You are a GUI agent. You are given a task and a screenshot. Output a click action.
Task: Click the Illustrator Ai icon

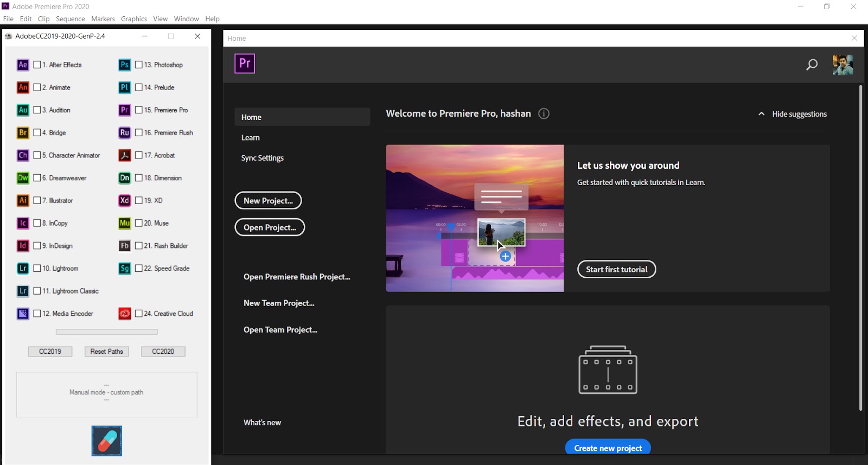coord(23,200)
